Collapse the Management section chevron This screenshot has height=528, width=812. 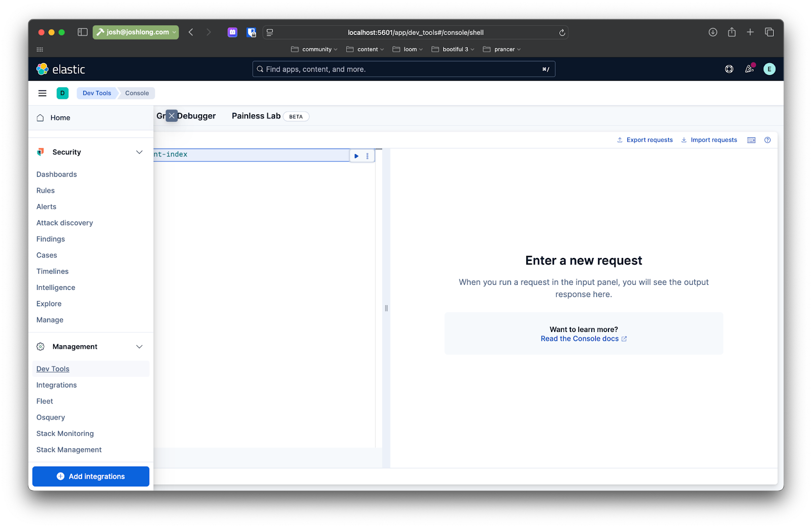click(x=139, y=347)
